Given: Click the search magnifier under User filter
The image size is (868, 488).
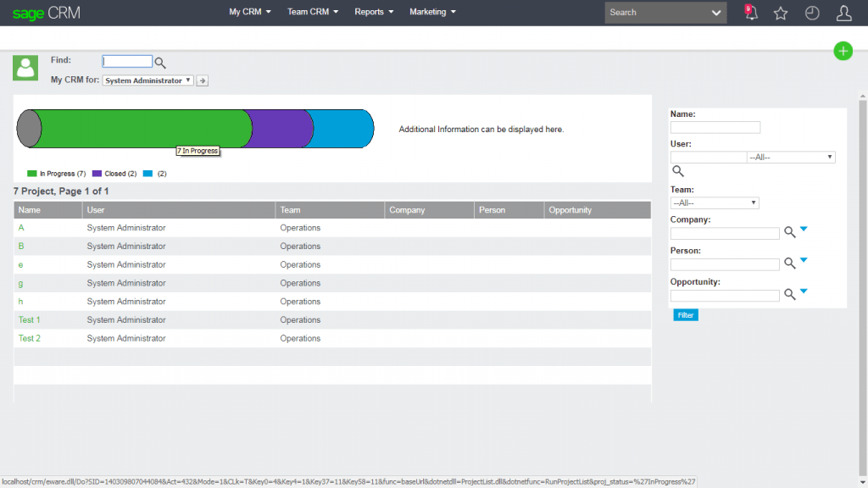Looking at the screenshot, I should [x=677, y=170].
